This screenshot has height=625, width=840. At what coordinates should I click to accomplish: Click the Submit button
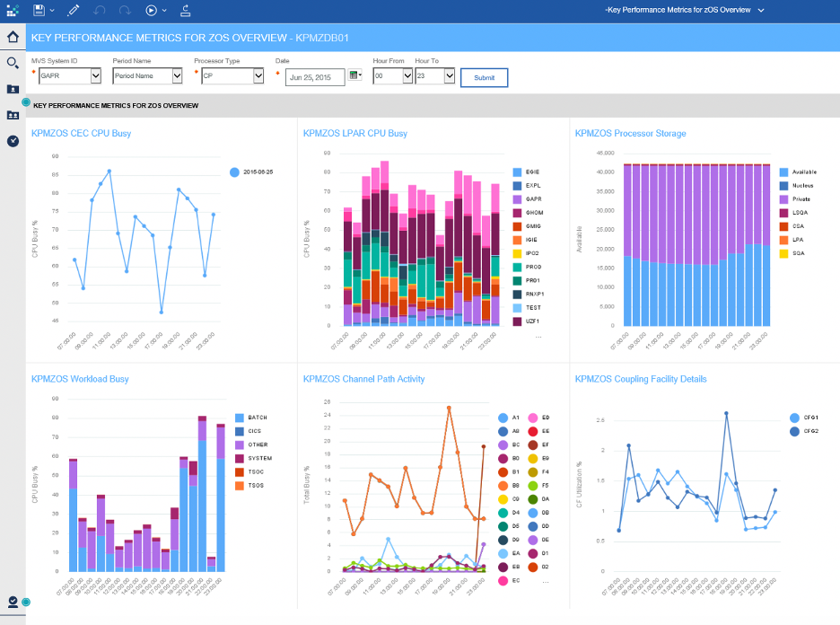pyautogui.click(x=484, y=78)
